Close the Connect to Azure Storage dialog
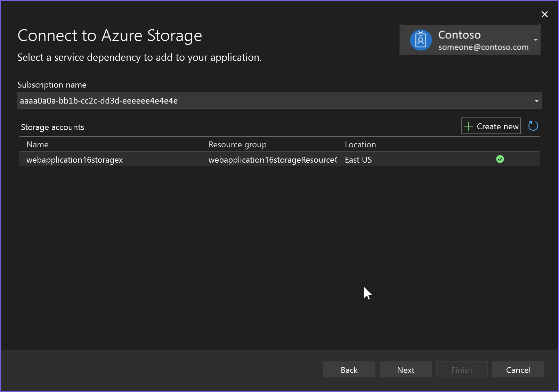559x392 pixels. 544,14
